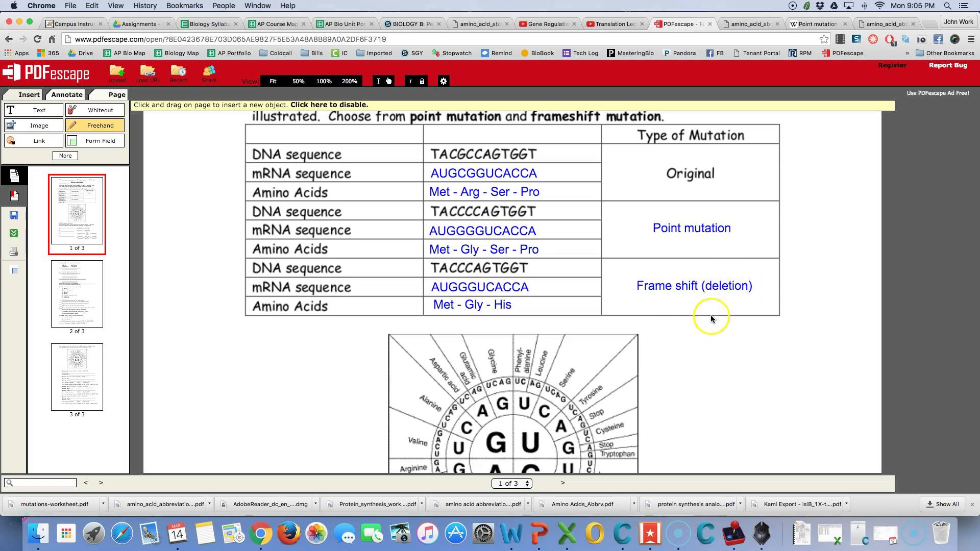The height and width of the screenshot is (551, 980).
Task: Click the next page arrow button
Action: coord(562,482)
